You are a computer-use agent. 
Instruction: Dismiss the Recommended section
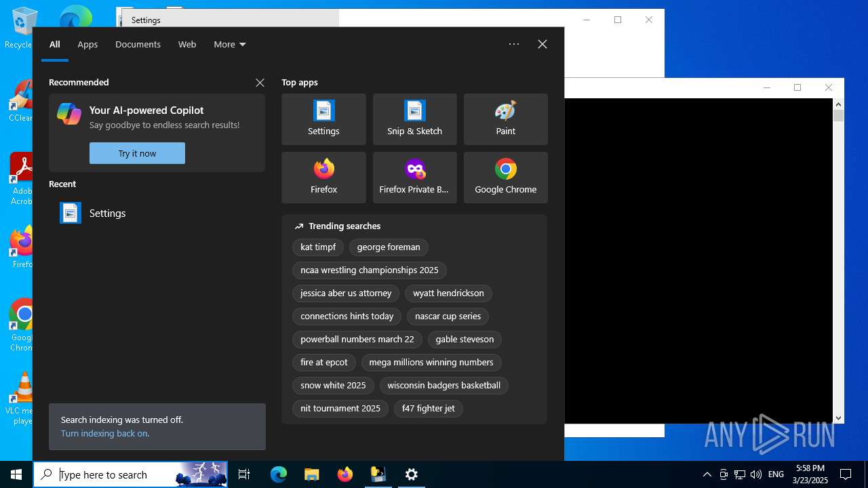(260, 83)
